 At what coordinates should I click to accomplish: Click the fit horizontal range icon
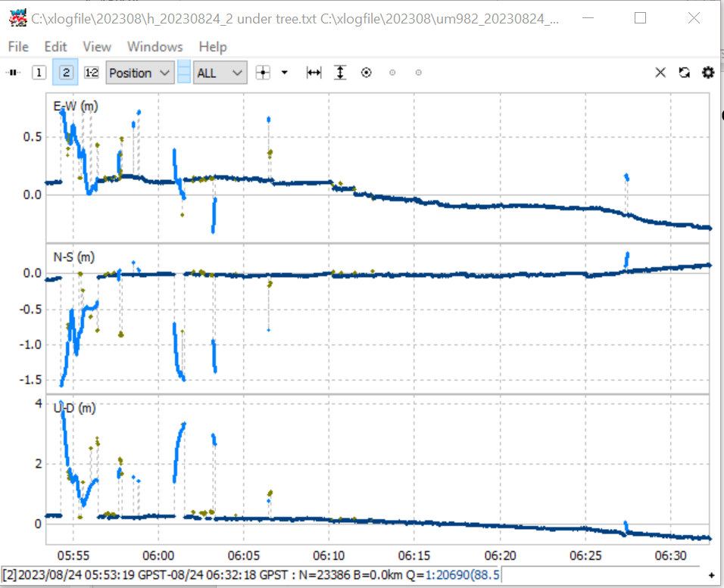coord(314,73)
